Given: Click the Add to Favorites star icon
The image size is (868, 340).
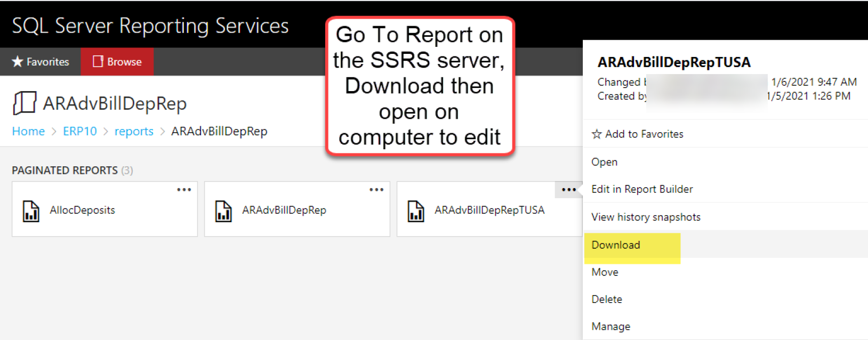Looking at the screenshot, I should (597, 134).
